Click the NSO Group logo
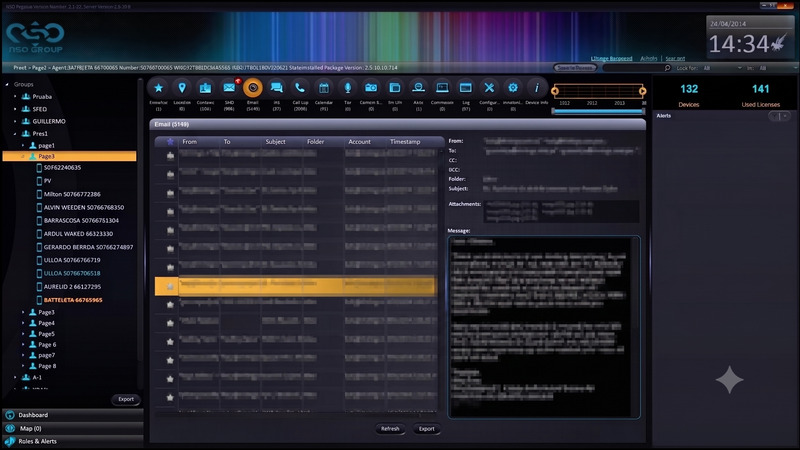The height and width of the screenshot is (450, 800). point(35,38)
